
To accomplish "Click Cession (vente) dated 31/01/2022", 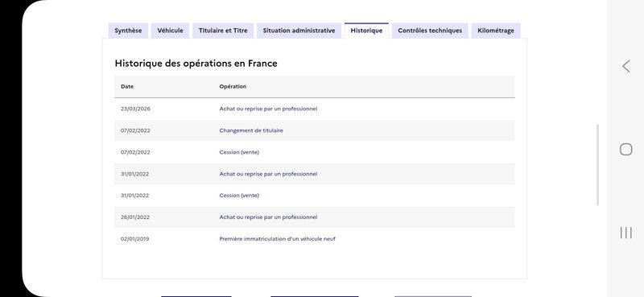I will [239, 196].
